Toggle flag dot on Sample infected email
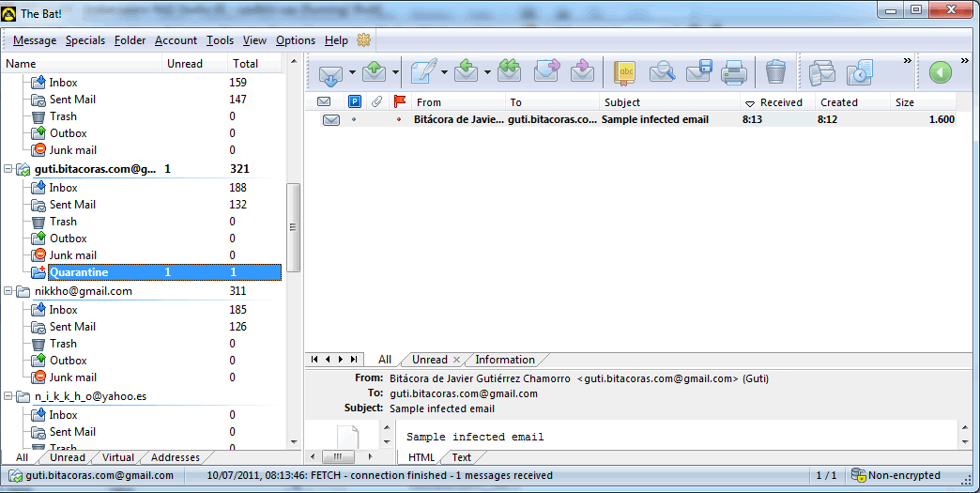Image resolution: width=980 pixels, height=493 pixels. coord(399,119)
